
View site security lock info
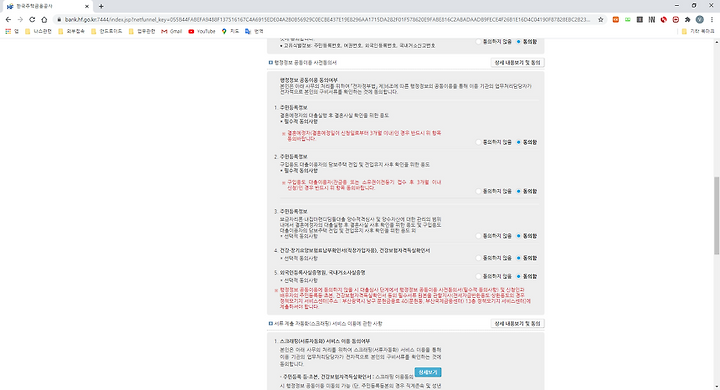(x=59, y=20)
